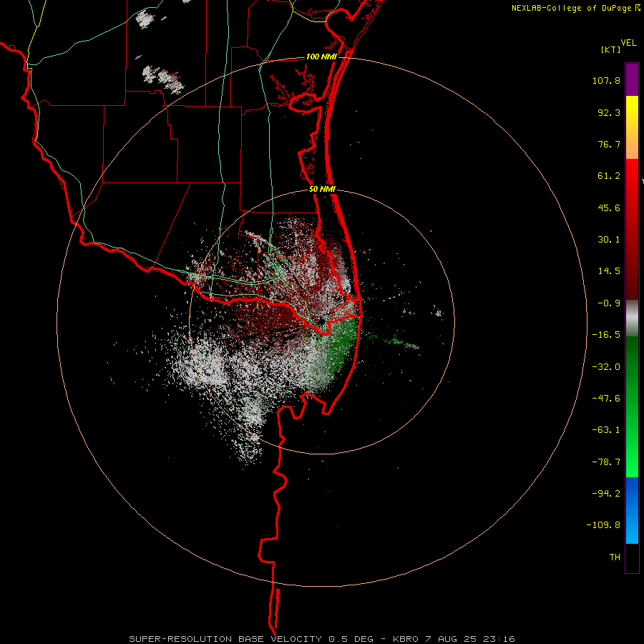Select the 107.8 velocity scale value
This screenshot has height=644, width=644.
pos(606,80)
